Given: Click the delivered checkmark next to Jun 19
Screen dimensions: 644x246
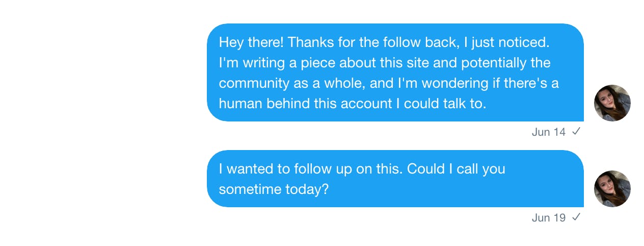Looking at the screenshot, I should tap(576, 217).
